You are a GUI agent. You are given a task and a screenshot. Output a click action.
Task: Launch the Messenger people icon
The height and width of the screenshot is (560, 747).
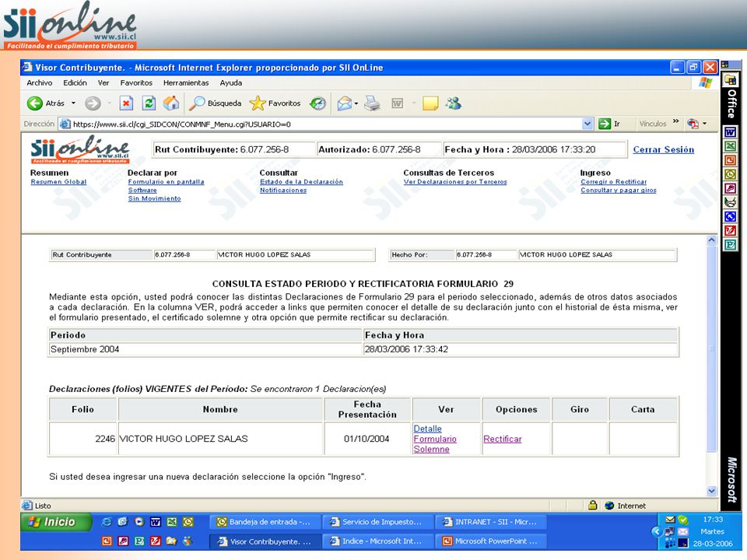(454, 103)
